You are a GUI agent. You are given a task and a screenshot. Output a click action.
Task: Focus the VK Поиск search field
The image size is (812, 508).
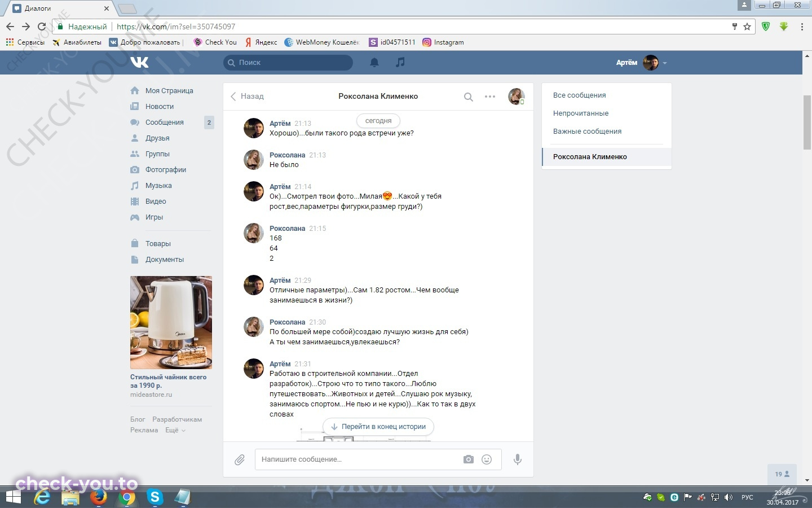tap(288, 63)
